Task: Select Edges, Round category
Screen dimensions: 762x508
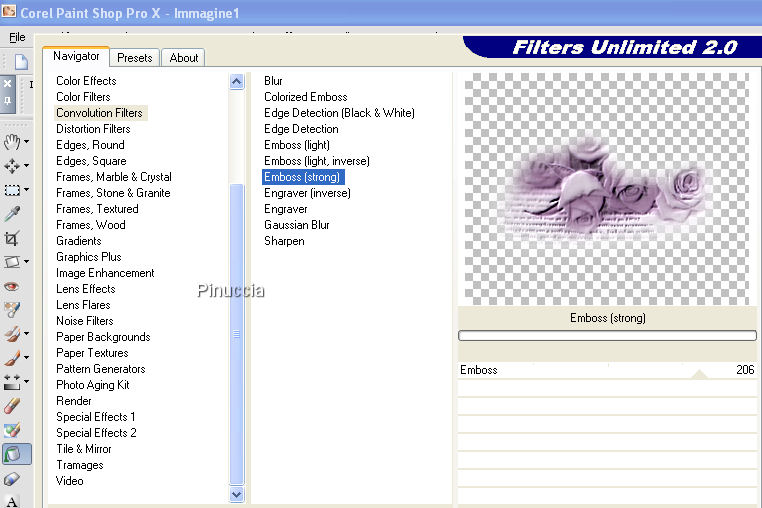Action: tap(90, 145)
